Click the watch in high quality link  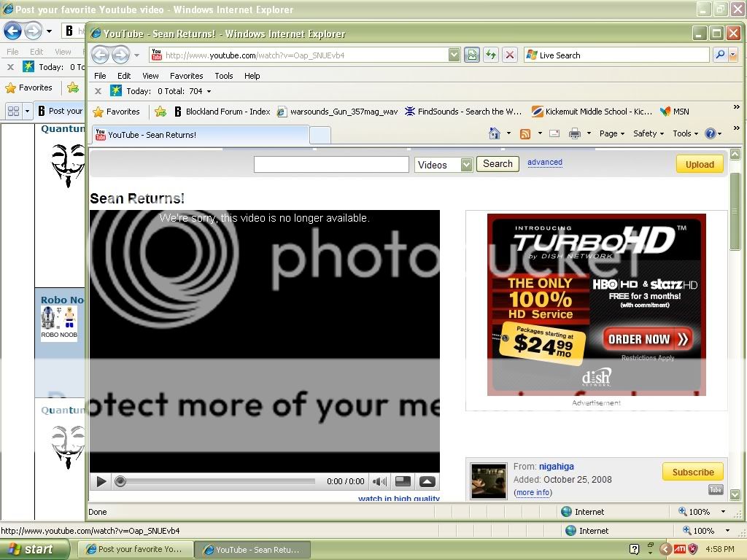pyautogui.click(x=399, y=498)
